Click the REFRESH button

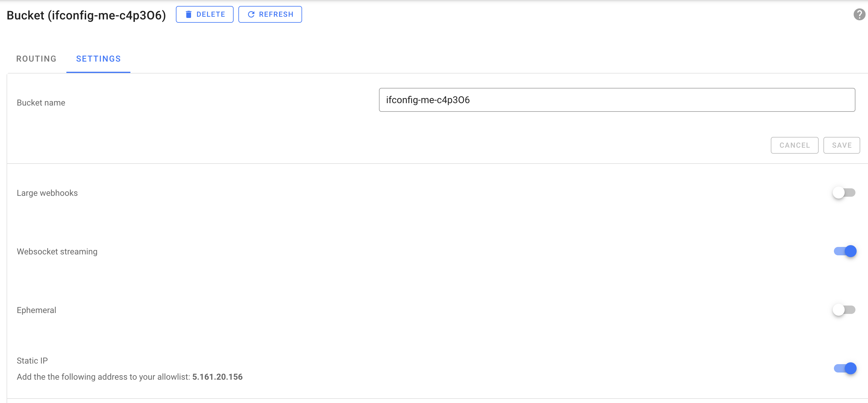(270, 14)
